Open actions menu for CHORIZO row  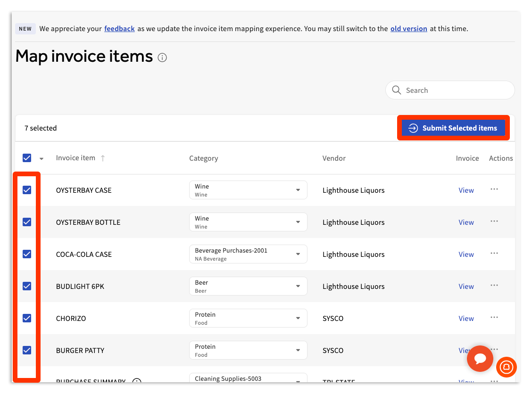coord(494,318)
